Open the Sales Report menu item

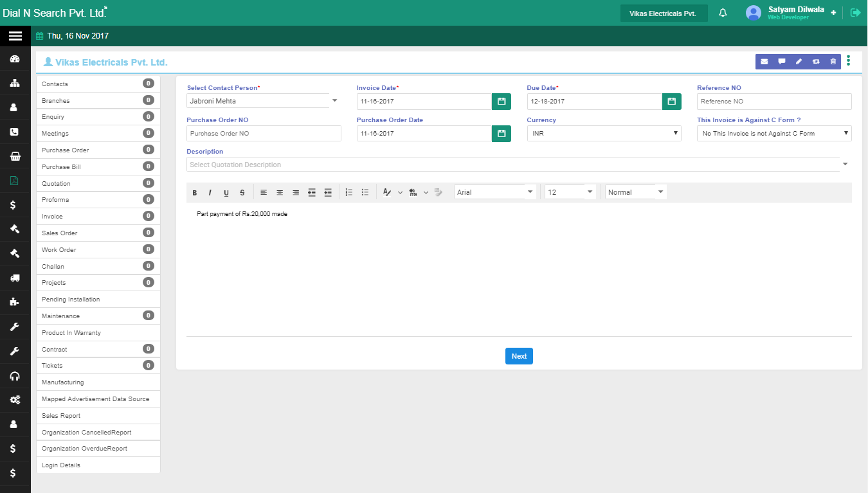coord(98,415)
